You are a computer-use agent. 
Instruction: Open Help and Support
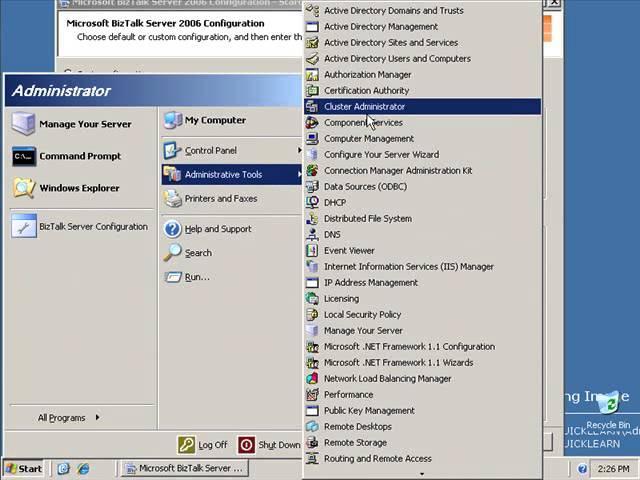[x=231, y=229]
